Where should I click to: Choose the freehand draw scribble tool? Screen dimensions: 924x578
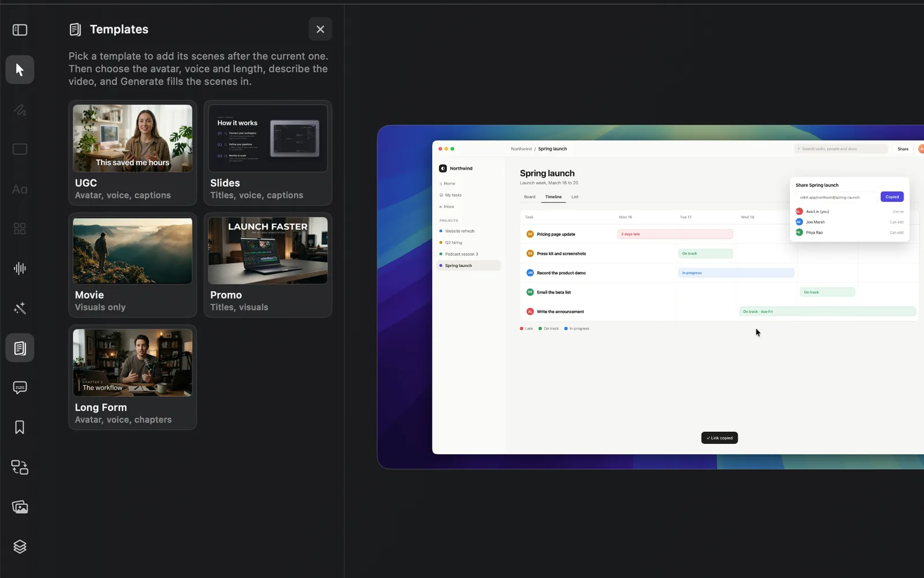20,110
